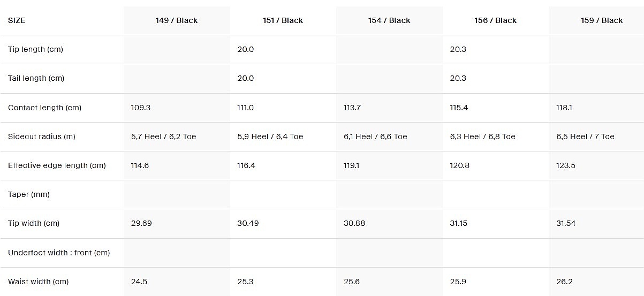This screenshot has height=296, width=644.
Task: Select the 156 / Black column header
Action: pyautogui.click(x=495, y=20)
